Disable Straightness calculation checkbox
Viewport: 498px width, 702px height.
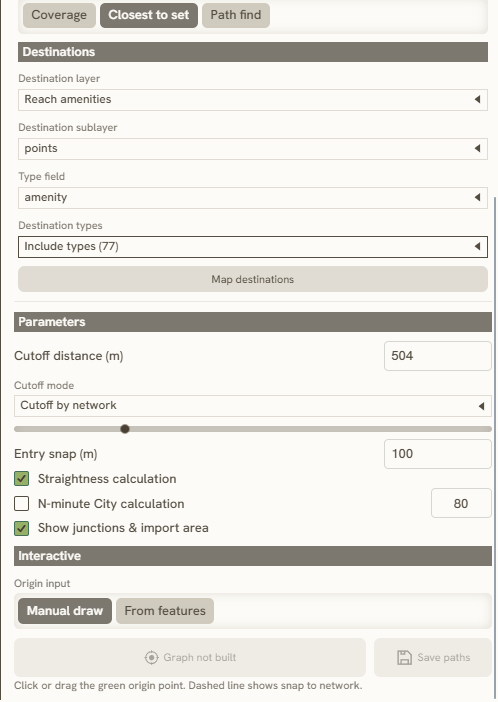click(x=21, y=479)
